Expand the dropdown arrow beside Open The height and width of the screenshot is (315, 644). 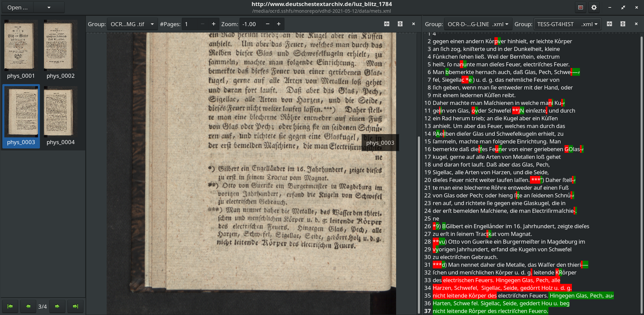(49, 7)
